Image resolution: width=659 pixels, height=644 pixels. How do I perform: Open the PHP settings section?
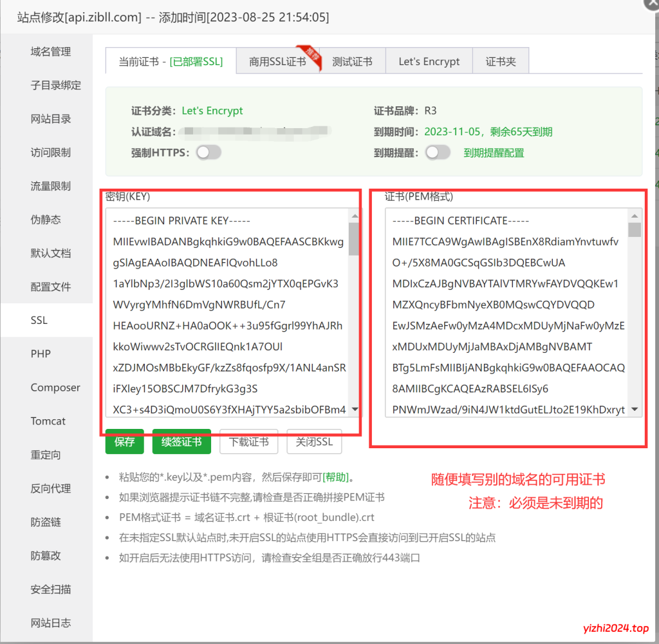pyautogui.click(x=40, y=354)
